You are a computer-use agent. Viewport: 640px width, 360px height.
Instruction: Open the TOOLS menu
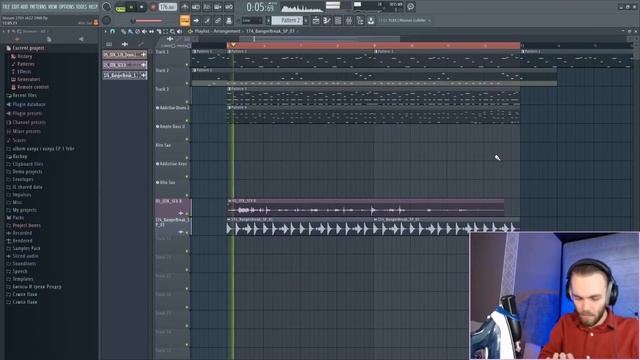[81, 7]
